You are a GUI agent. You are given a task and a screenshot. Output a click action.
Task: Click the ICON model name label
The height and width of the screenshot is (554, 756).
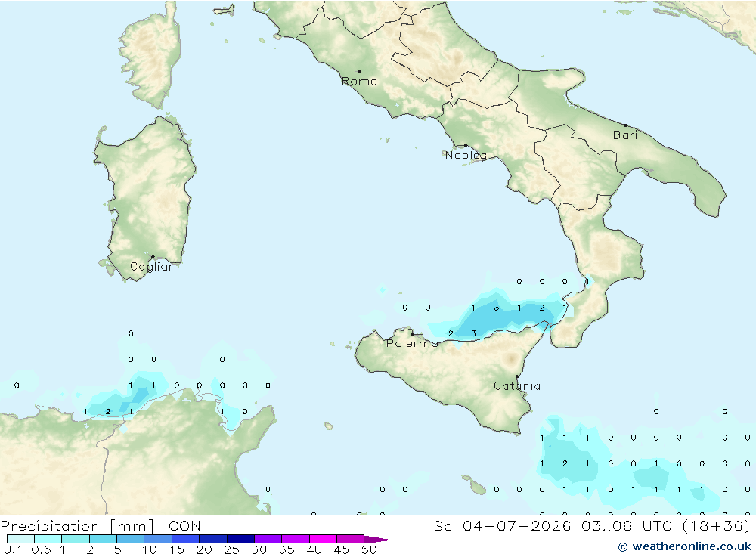182,525
